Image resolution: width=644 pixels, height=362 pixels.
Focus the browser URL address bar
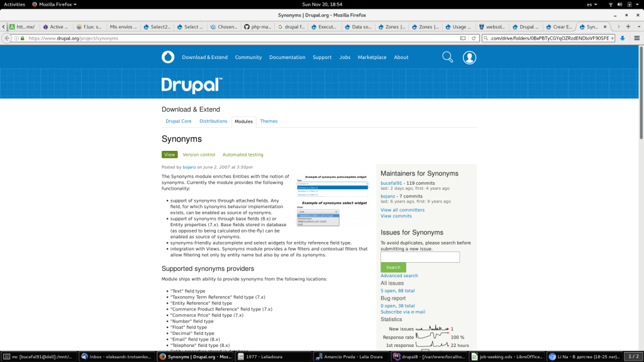242,38
